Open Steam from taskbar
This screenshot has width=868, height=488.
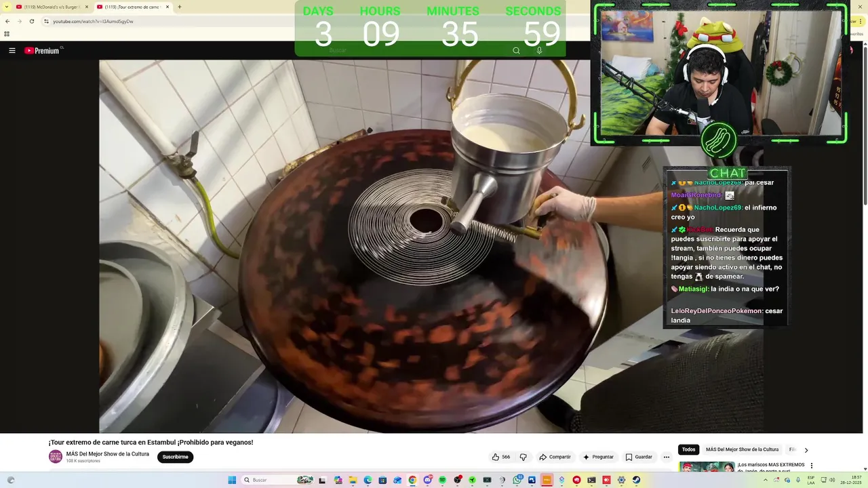point(636,480)
